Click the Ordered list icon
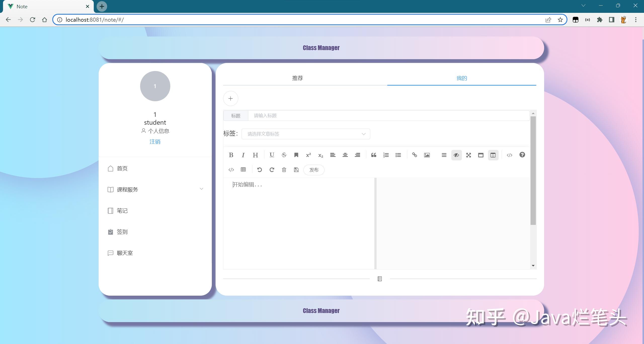The height and width of the screenshot is (344, 644). coord(386,155)
